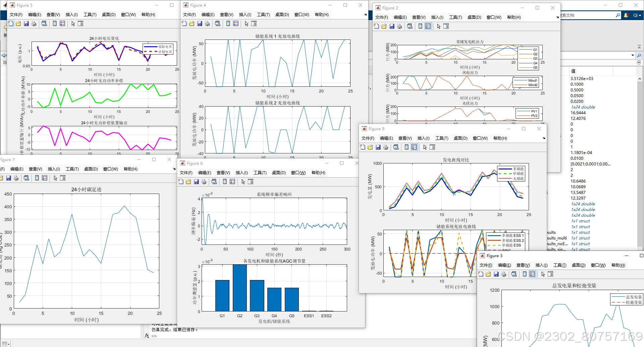Open the Qi account dropdown
This screenshot has height=347, width=644.
637,15
